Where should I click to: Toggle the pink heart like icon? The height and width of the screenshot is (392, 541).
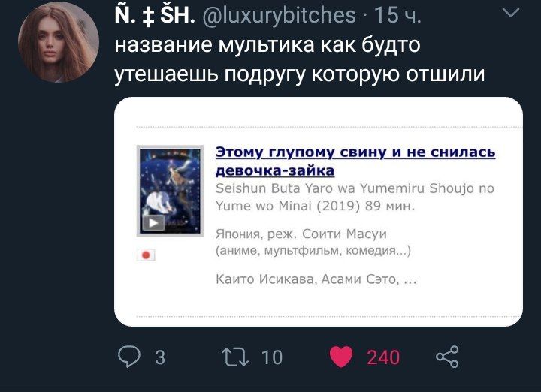click(x=341, y=357)
